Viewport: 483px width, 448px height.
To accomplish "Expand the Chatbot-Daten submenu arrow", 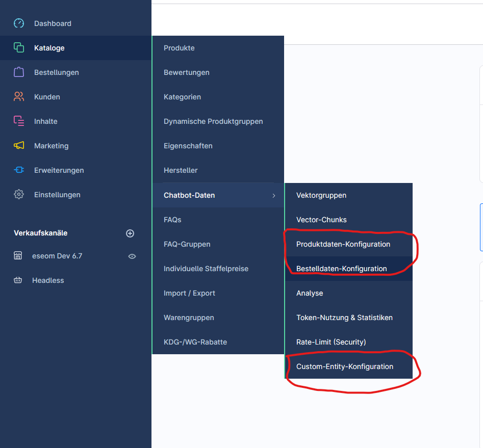I will click(x=274, y=196).
